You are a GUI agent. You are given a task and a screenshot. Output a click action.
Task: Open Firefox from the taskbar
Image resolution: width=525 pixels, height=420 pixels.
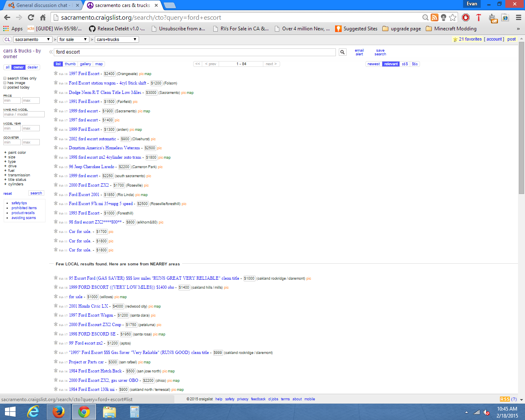[x=58, y=412]
